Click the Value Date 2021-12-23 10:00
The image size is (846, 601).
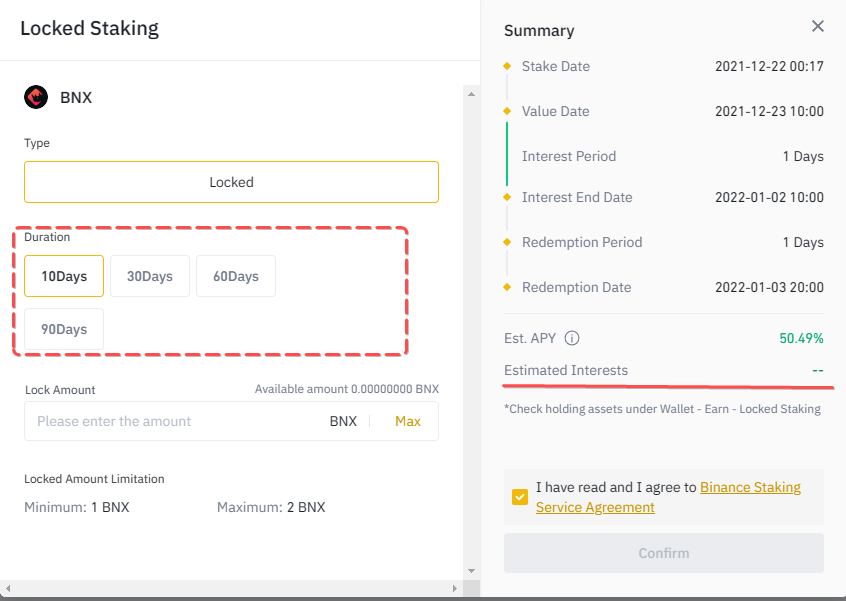(x=769, y=111)
